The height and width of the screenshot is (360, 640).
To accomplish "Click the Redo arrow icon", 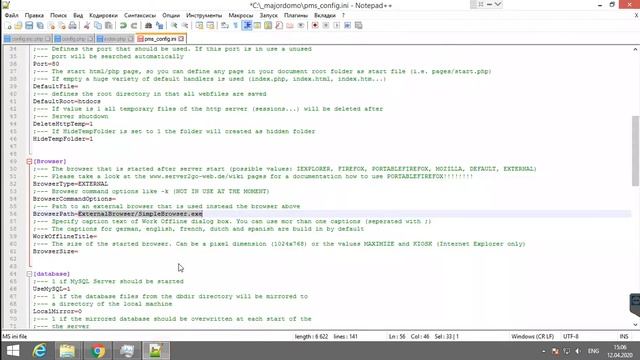I will tap(133, 26).
